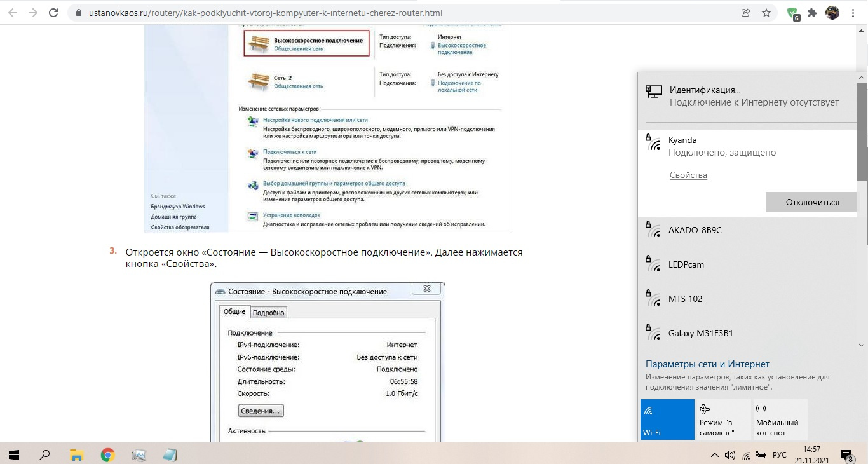Reload the page with refresh icon

54,13
